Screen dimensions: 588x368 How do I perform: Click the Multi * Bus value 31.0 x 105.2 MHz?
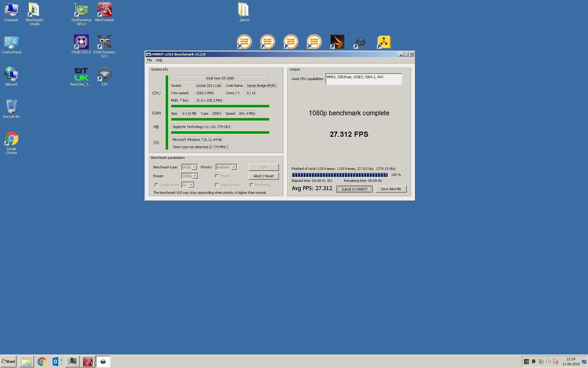[209, 100]
